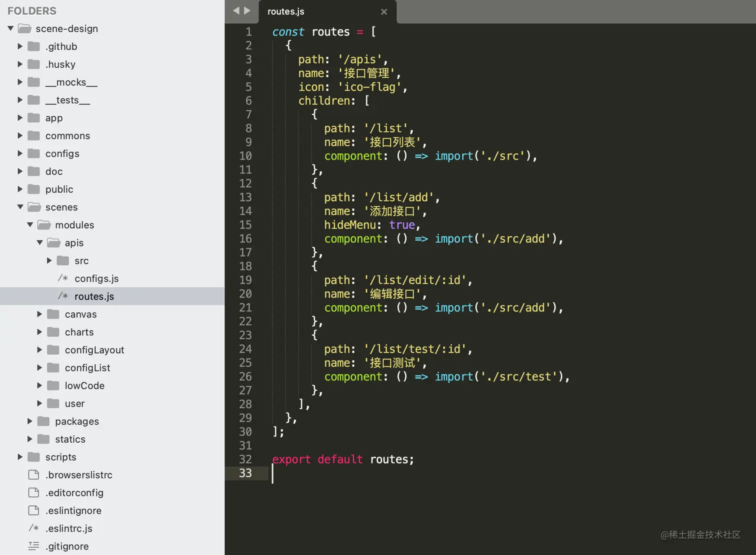Select the scripts folder label
Screen dimensions: 756x555
click(60, 457)
